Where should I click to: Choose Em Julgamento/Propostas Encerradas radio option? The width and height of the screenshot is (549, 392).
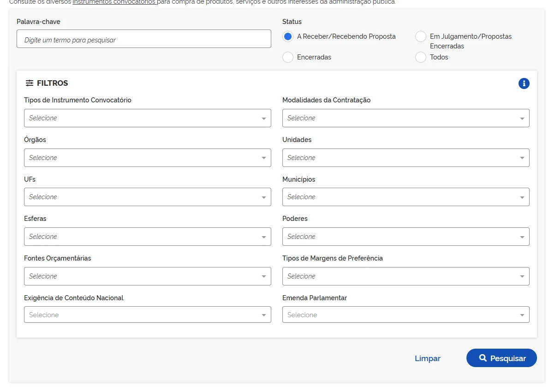tap(420, 36)
